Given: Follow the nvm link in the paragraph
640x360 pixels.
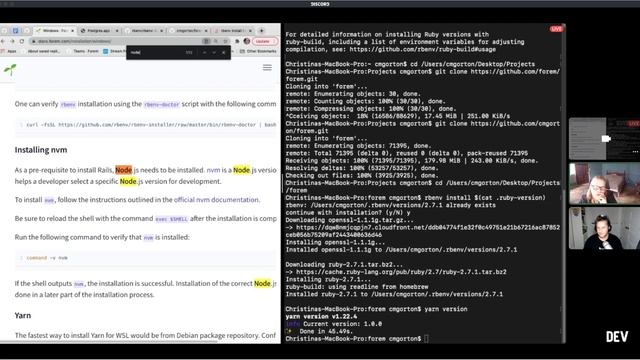Looking at the screenshot, I should tap(213, 170).
